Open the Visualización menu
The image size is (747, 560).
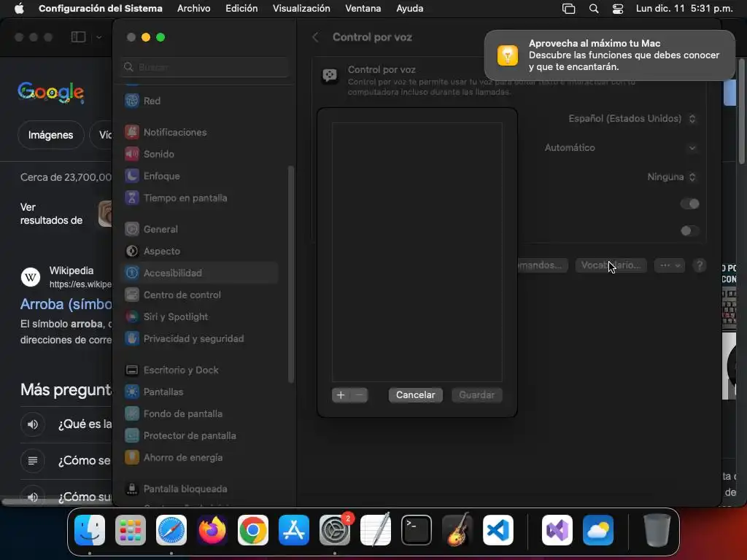coord(301,9)
